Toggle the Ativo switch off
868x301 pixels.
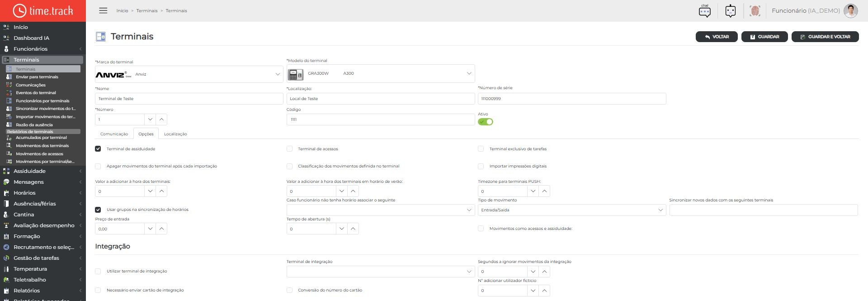(x=486, y=122)
